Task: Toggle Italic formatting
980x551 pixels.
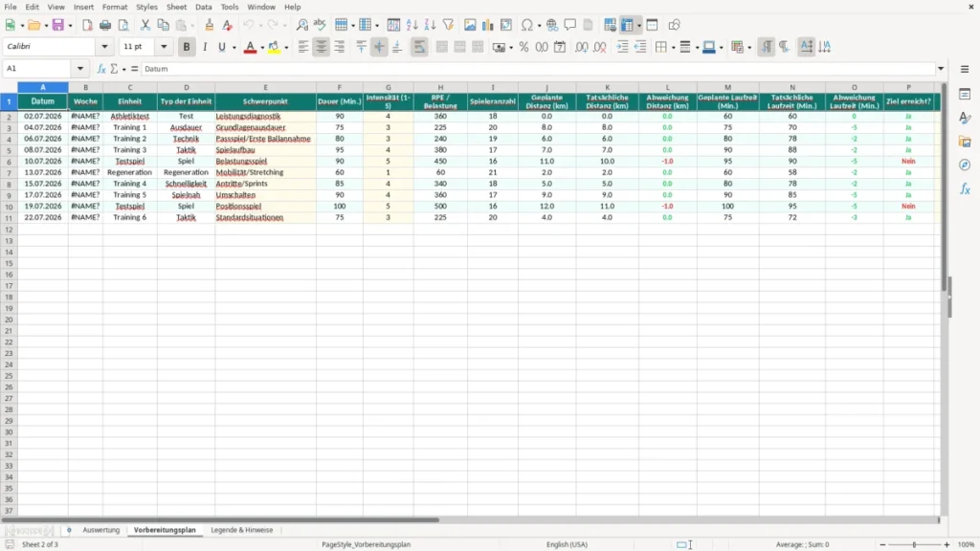Action: pyautogui.click(x=205, y=47)
